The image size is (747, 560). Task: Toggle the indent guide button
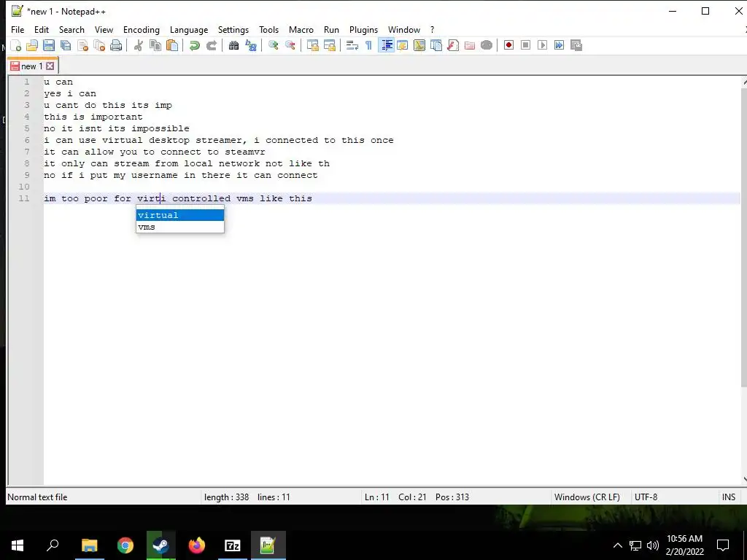[386, 45]
